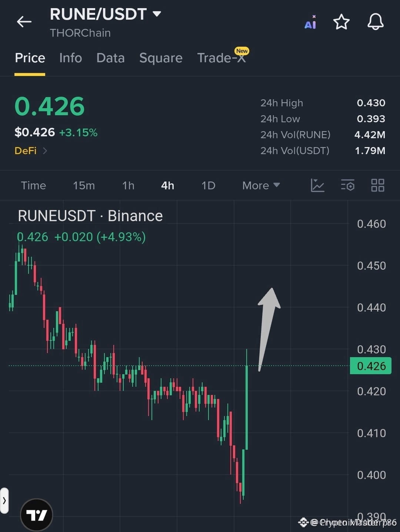Open the More timeframes dropdown

point(261,185)
